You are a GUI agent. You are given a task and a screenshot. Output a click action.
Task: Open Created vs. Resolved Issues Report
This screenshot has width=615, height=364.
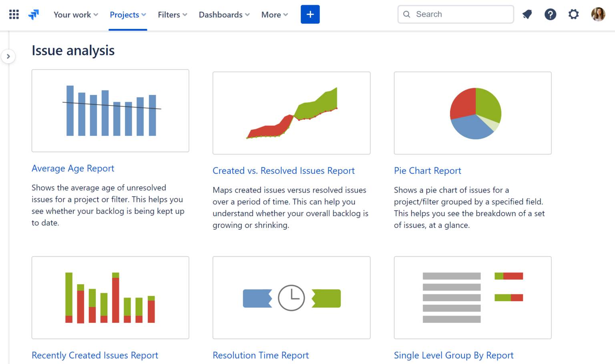pyautogui.click(x=283, y=170)
